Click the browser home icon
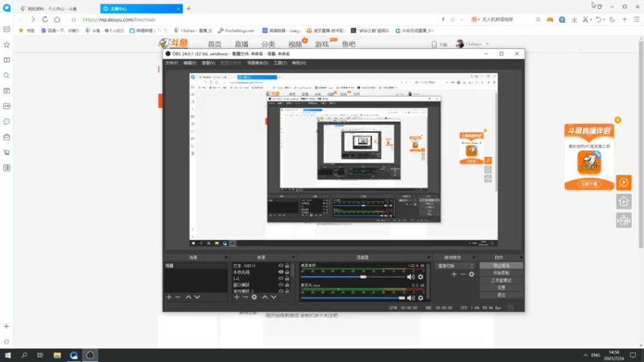 pyautogui.click(x=57, y=19)
